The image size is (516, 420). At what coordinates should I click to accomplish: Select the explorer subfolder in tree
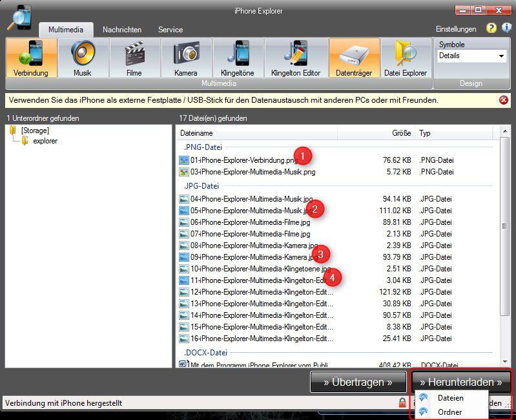[45, 141]
